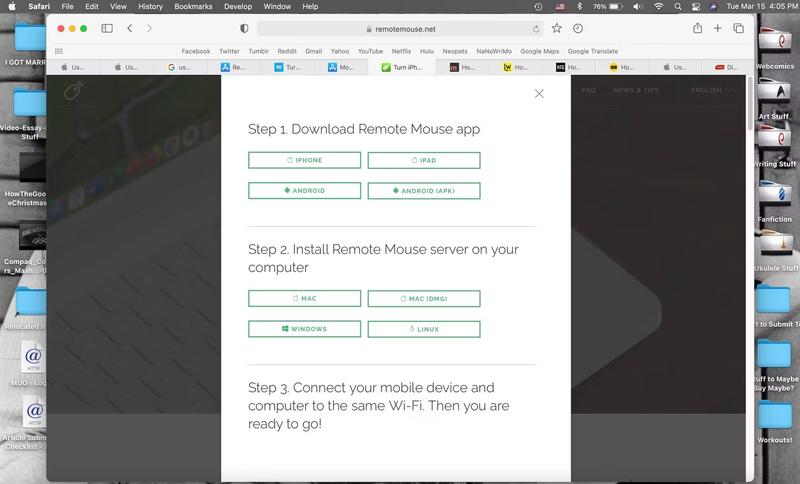Download the Windows server
Screen dimensions: 800x484
(305, 329)
